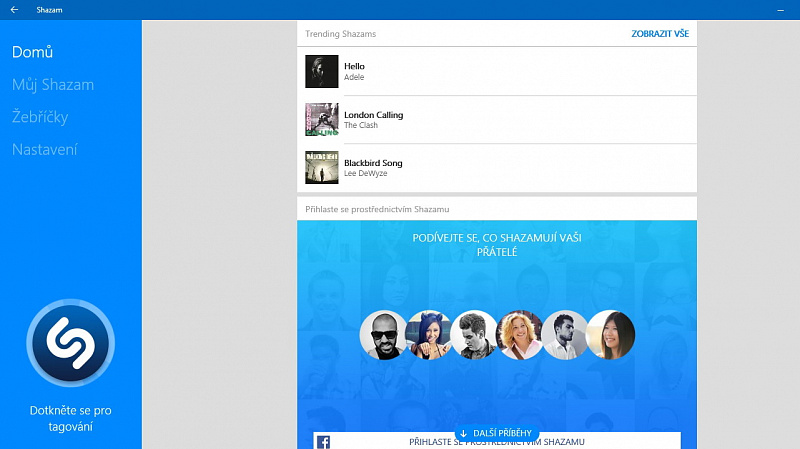Select the Lee DeWyze artist name
Screen dimensions: 800x449
point(365,173)
